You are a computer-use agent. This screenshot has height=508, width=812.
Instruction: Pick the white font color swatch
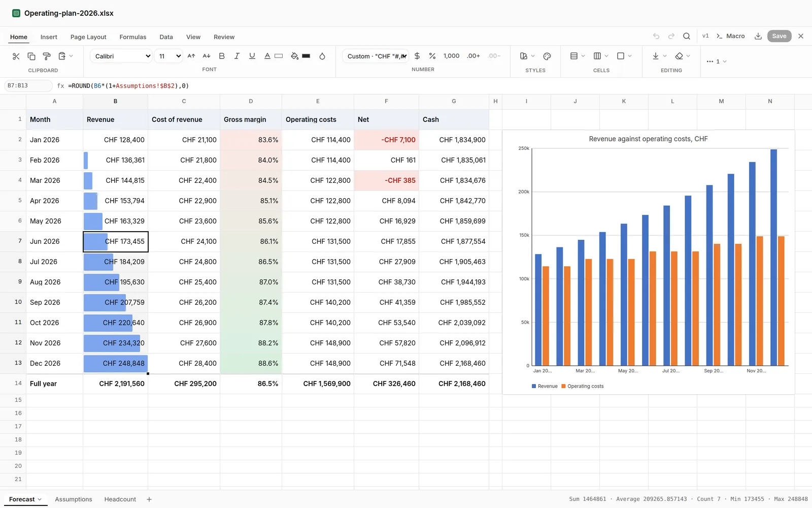click(279, 56)
